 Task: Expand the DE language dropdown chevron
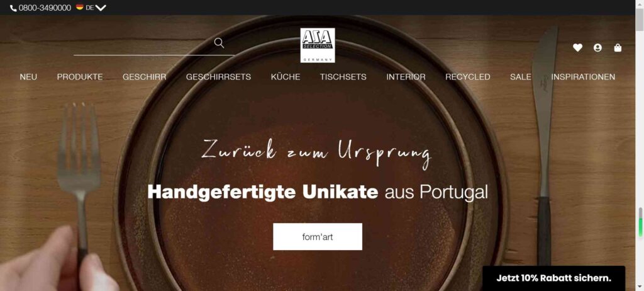(x=101, y=8)
